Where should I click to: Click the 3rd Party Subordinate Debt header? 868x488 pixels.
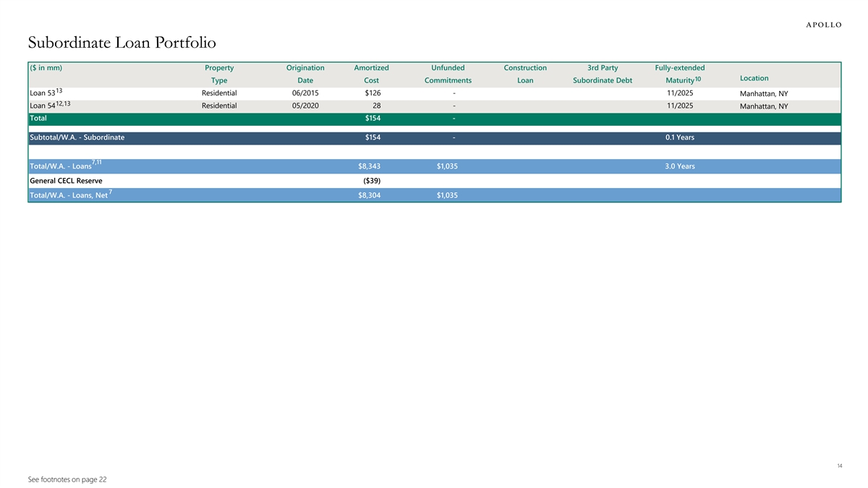click(603, 74)
